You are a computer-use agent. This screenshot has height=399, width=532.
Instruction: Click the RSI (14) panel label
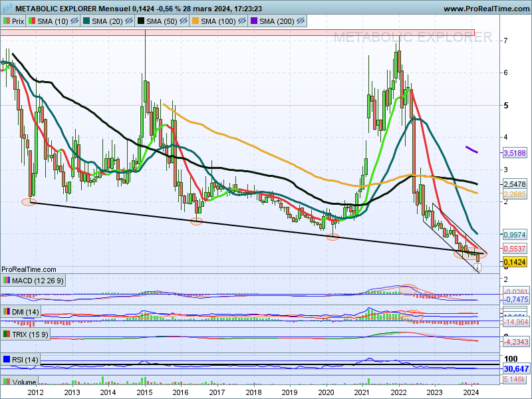click(25, 360)
